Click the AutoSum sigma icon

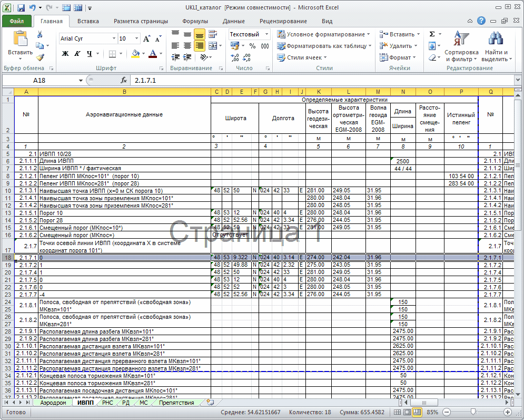pyautogui.click(x=432, y=34)
